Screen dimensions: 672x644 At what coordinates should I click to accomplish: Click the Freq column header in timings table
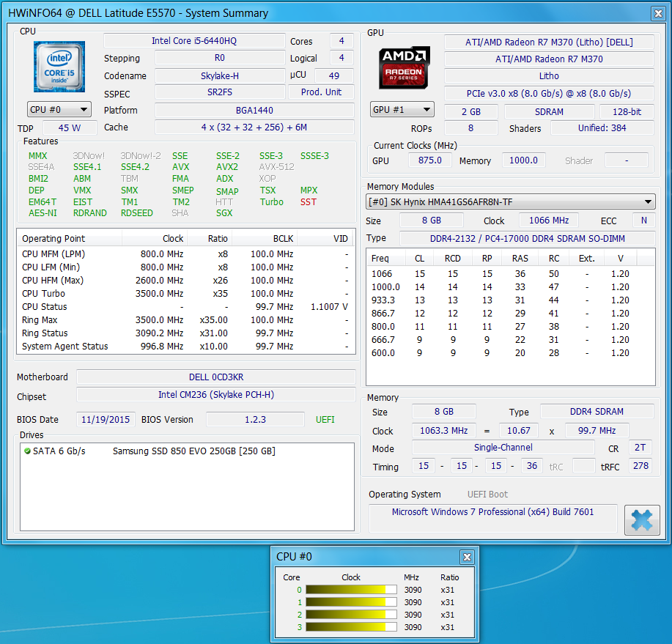386,259
